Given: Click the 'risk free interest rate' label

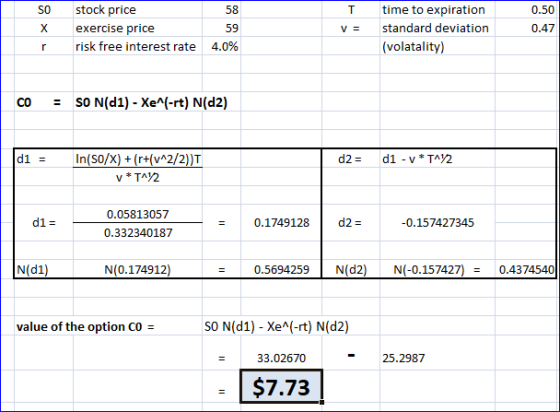Looking at the screenshot, I should click(135, 46).
